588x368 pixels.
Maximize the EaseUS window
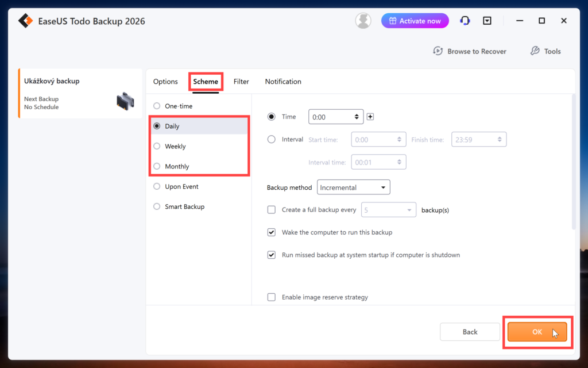[x=541, y=21]
